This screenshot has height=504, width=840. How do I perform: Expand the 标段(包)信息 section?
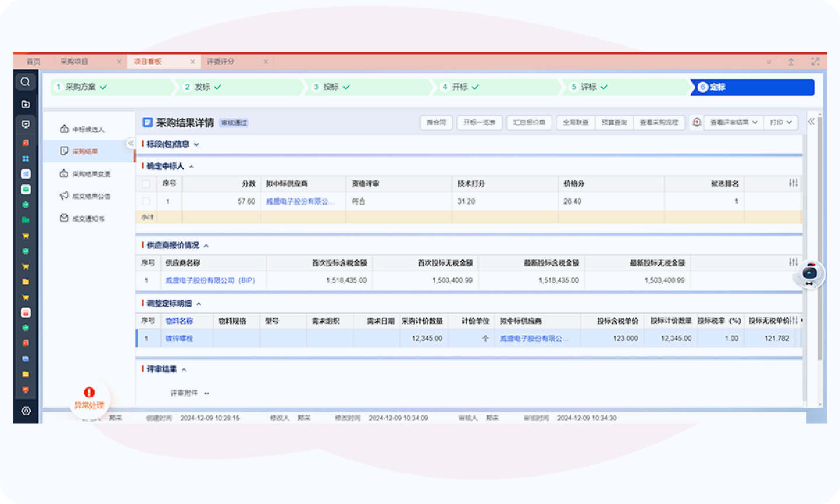pyautogui.click(x=197, y=145)
